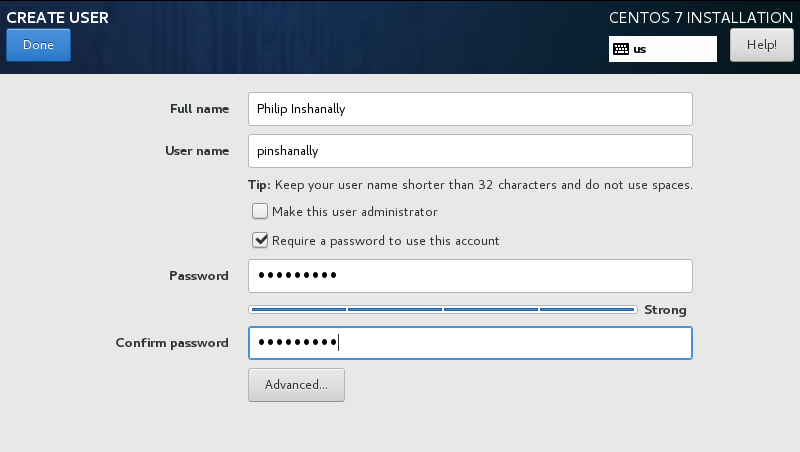
Task: Click the password strength progress bar
Action: [443, 309]
